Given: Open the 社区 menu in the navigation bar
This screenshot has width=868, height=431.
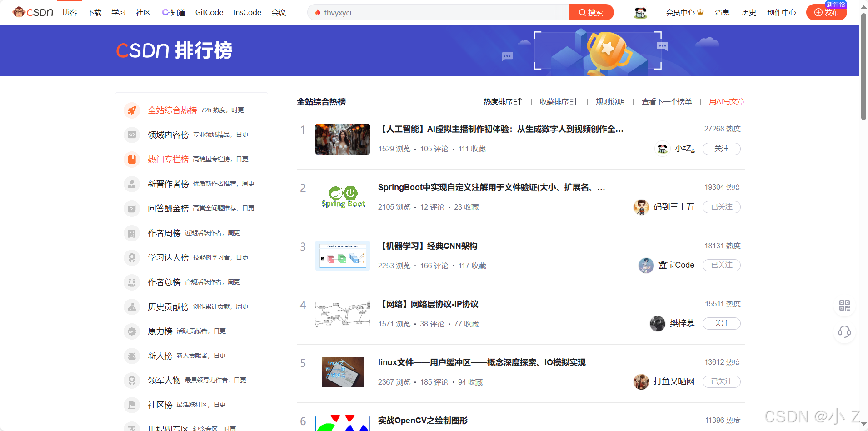Looking at the screenshot, I should [x=142, y=12].
